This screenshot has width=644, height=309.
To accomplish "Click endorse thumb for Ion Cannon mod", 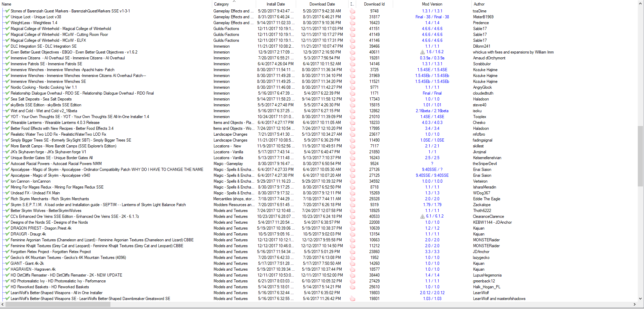I will click(352, 181).
